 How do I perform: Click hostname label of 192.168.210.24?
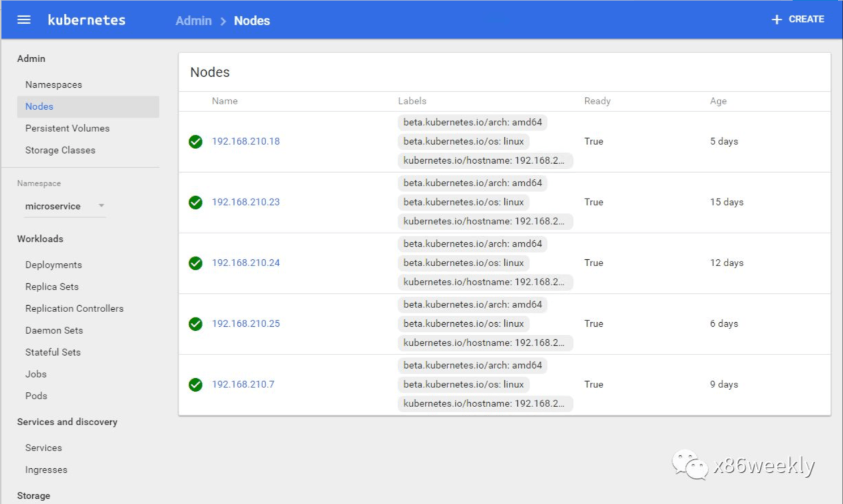coord(485,282)
